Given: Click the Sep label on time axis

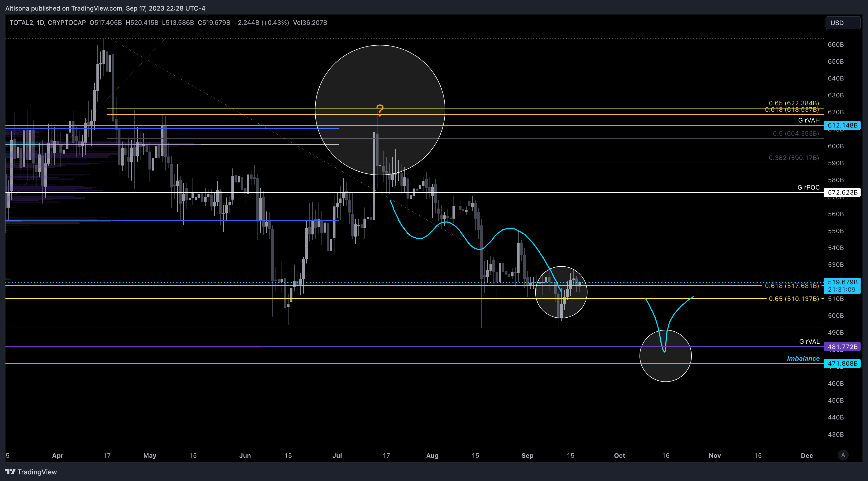Looking at the screenshot, I should tap(527, 455).
